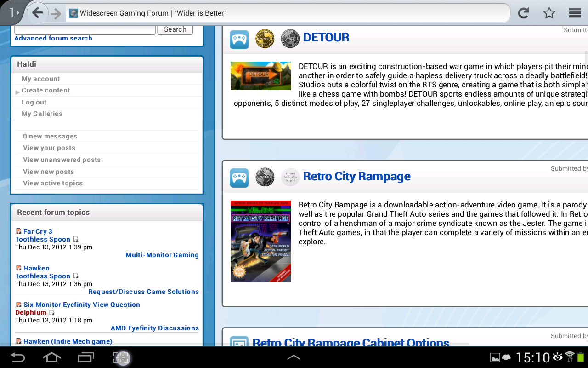This screenshot has width=588, height=368.
Task: Select View unanswered posts
Action: 62,160
